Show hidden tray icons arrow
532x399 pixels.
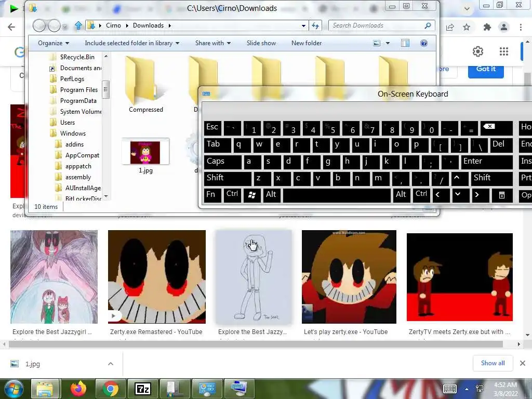[467, 389]
